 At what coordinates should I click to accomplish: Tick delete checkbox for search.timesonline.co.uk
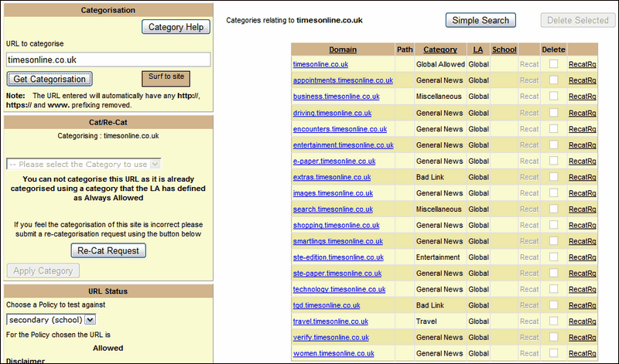(553, 209)
